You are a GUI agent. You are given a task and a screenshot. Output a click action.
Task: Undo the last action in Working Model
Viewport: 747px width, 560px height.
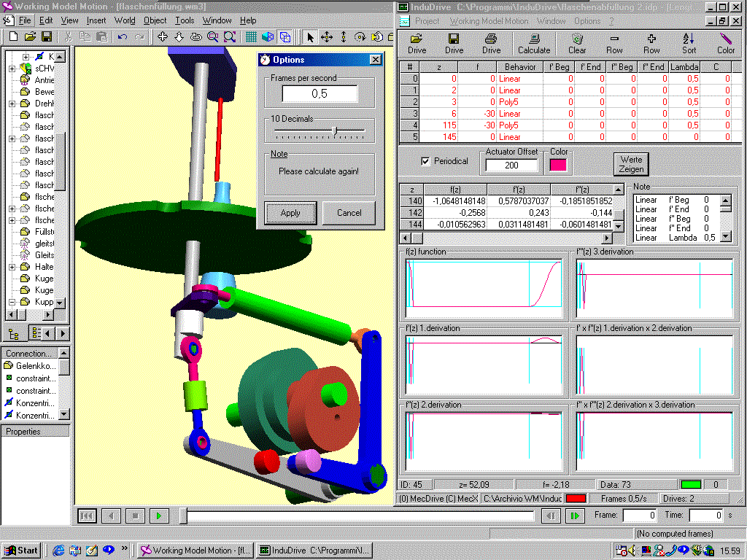(x=123, y=36)
